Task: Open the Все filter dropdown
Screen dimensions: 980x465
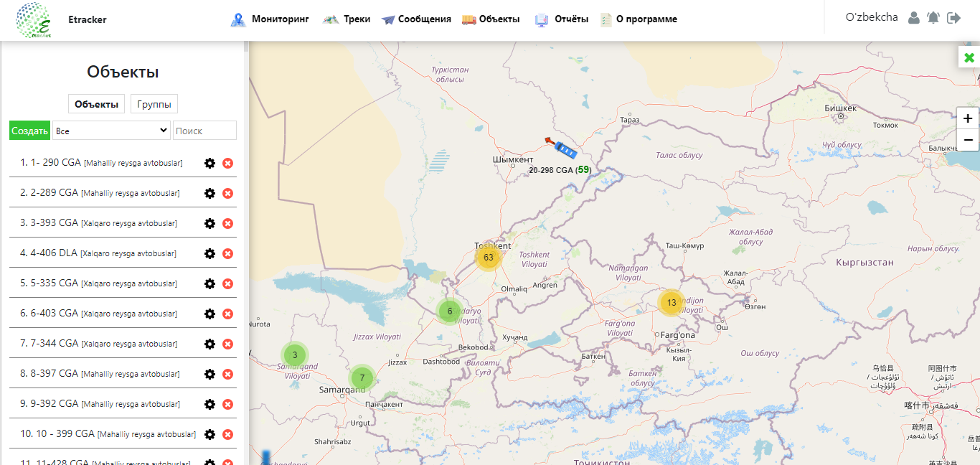Action: (x=111, y=131)
